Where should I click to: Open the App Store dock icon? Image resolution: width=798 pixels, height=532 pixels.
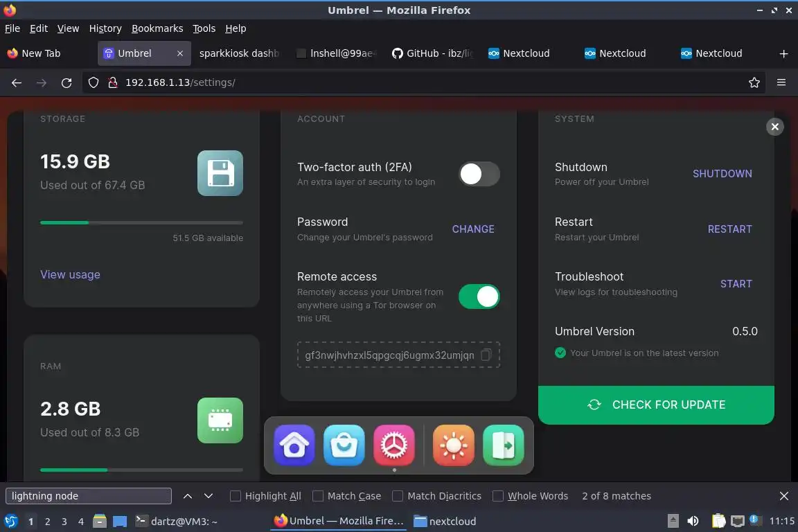(344, 445)
